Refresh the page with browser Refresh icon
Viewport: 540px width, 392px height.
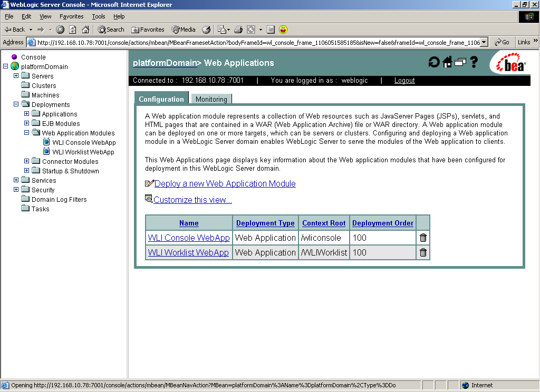click(x=73, y=30)
